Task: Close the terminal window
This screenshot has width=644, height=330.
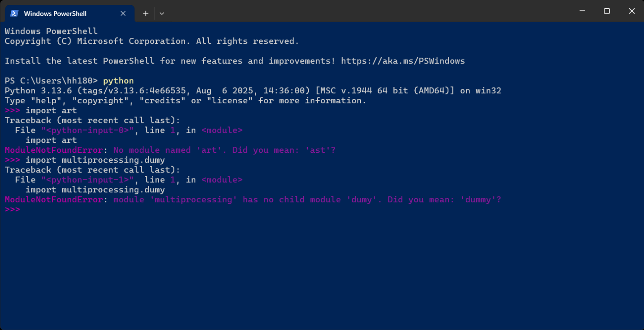Action: [632, 11]
